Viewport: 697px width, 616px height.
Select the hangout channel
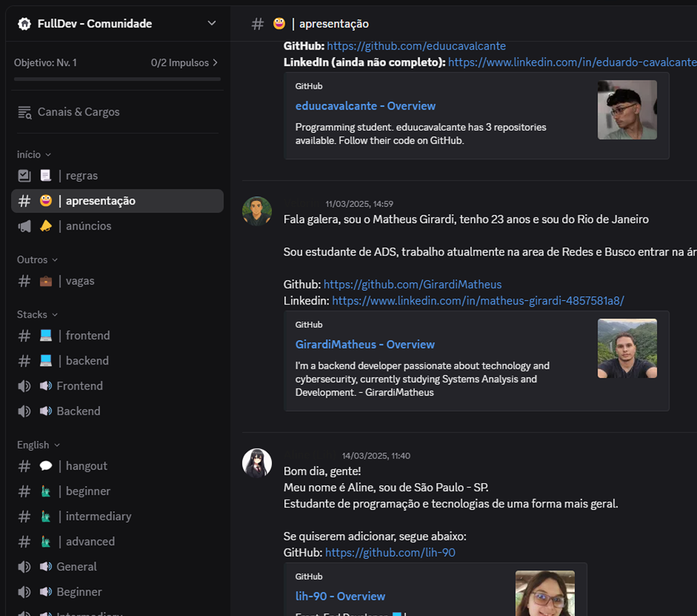click(x=86, y=466)
